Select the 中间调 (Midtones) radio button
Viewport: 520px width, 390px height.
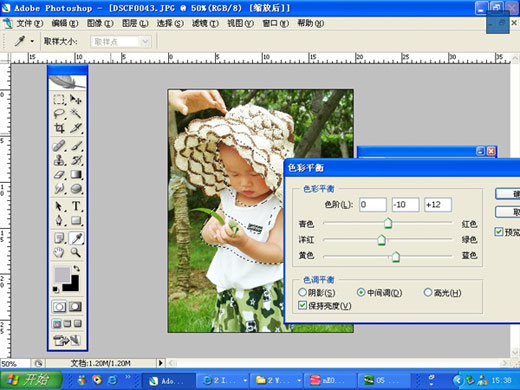click(361, 292)
